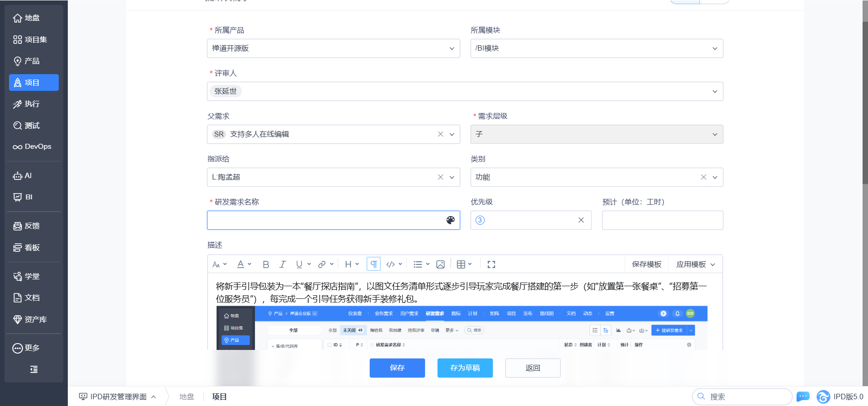
Task: Click the 返回 button
Action: click(533, 368)
